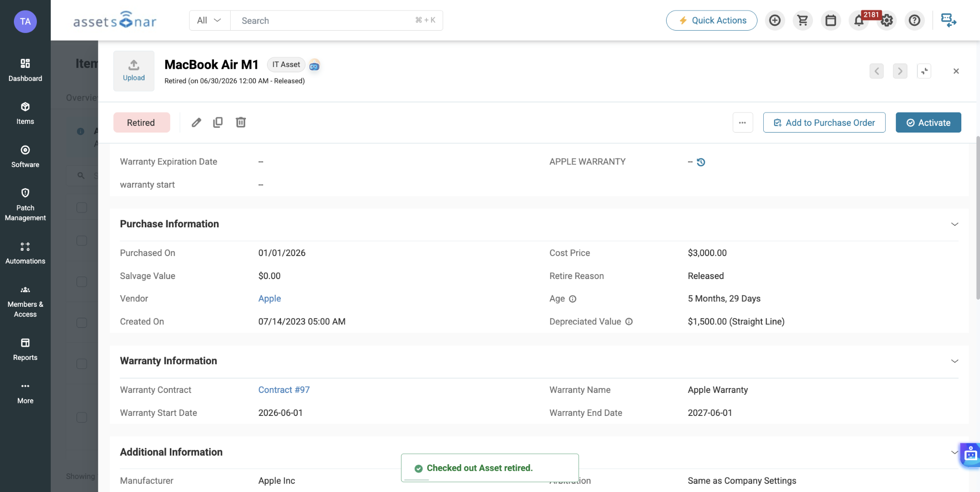Open the shopping cart icon
The height and width of the screenshot is (492, 980).
coord(802,20)
